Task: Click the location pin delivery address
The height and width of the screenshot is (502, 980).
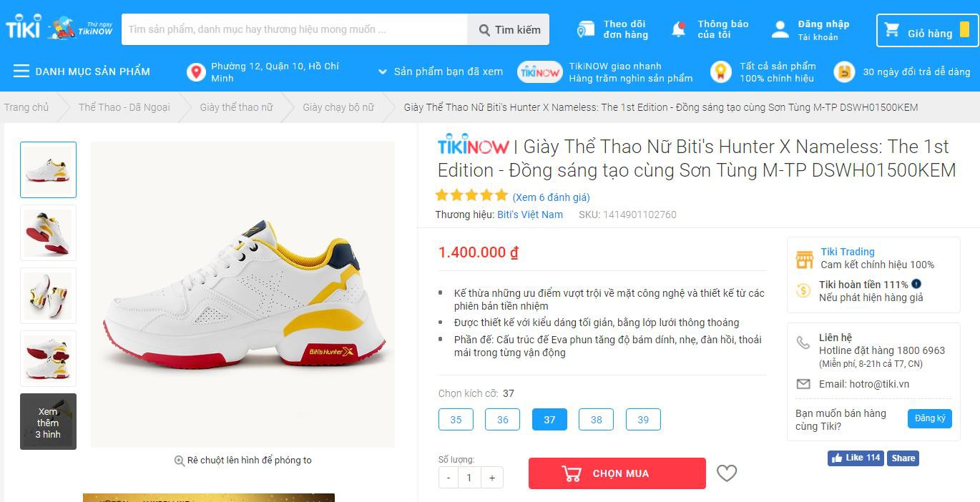Action: 196,72
